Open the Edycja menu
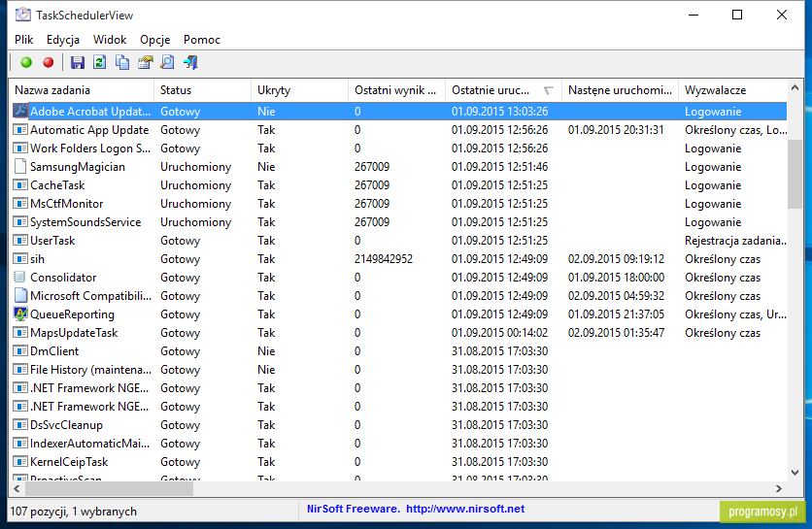 pyautogui.click(x=63, y=40)
